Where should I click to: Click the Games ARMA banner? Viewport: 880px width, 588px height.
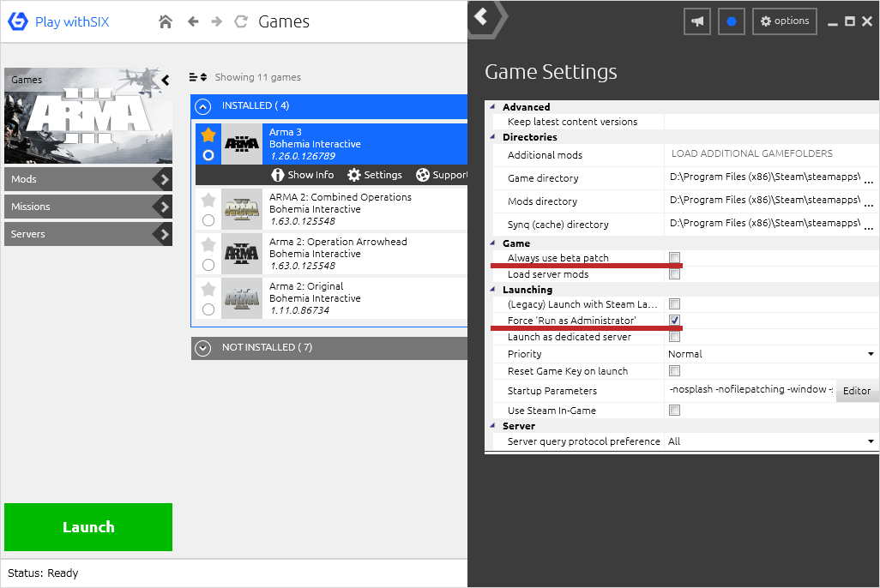click(88, 116)
